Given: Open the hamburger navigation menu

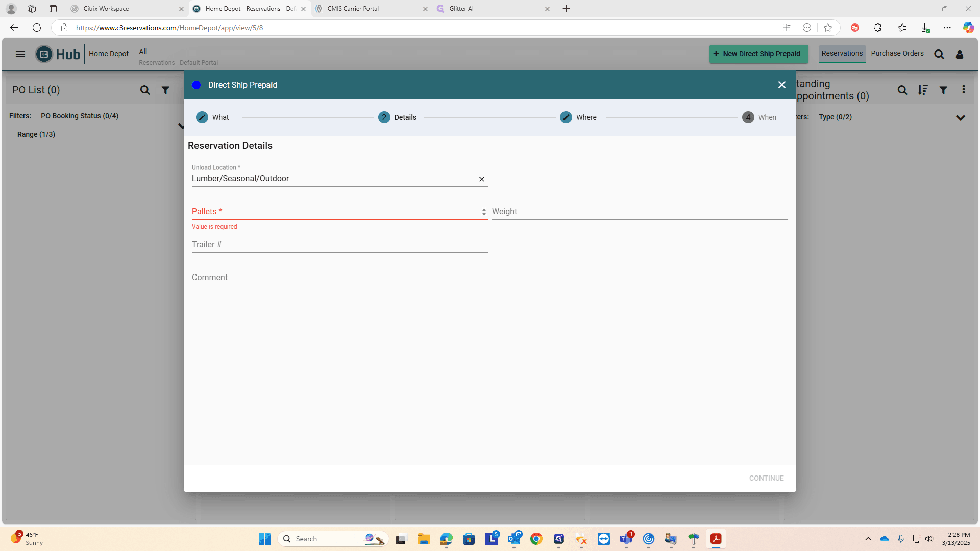Looking at the screenshot, I should tap(20, 54).
